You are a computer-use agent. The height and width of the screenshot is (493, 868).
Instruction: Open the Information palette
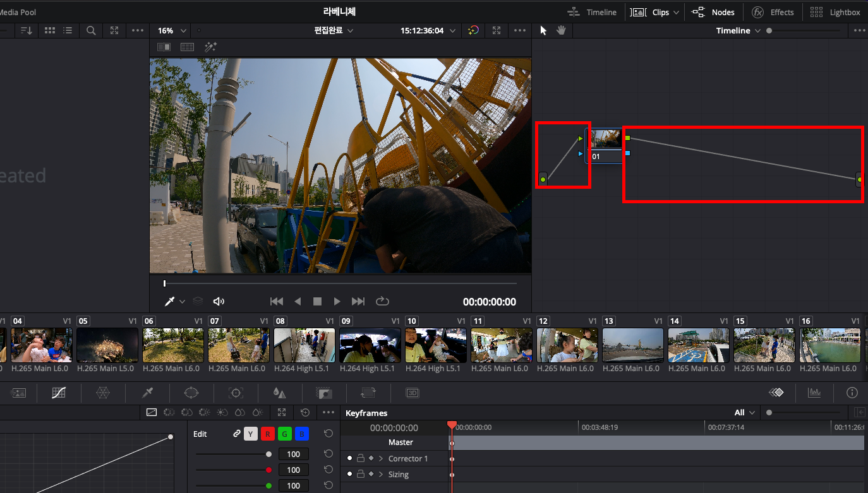pyautogui.click(x=852, y=393)
